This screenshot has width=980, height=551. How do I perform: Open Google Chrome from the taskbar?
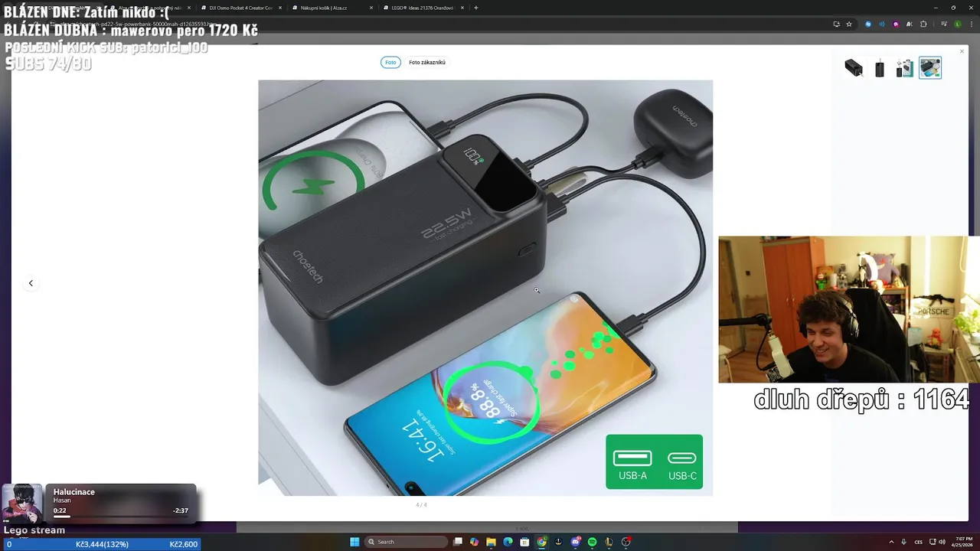point(541,542)
